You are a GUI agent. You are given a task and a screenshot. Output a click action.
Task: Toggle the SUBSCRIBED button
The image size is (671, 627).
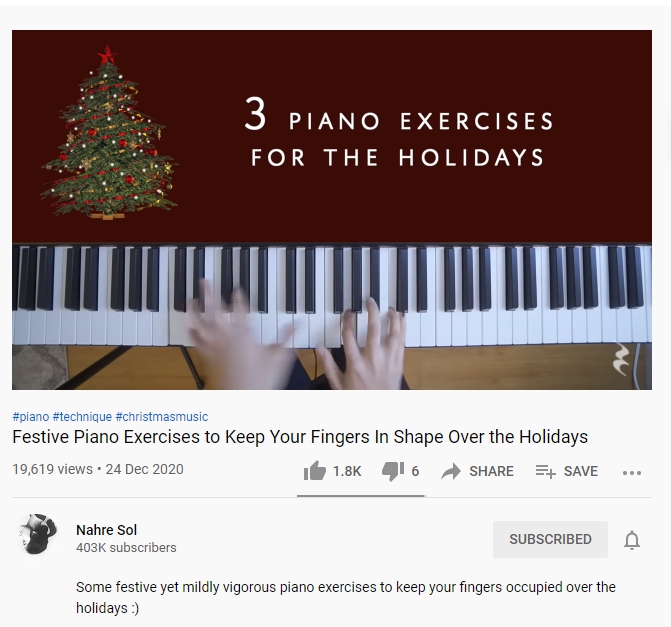(x=550, y=539)
